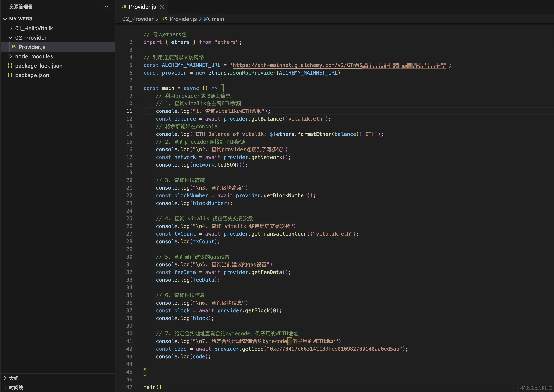The image size is (554, 392).
Task: Click the braces icon of package.json
Action: tap(10, 75)
